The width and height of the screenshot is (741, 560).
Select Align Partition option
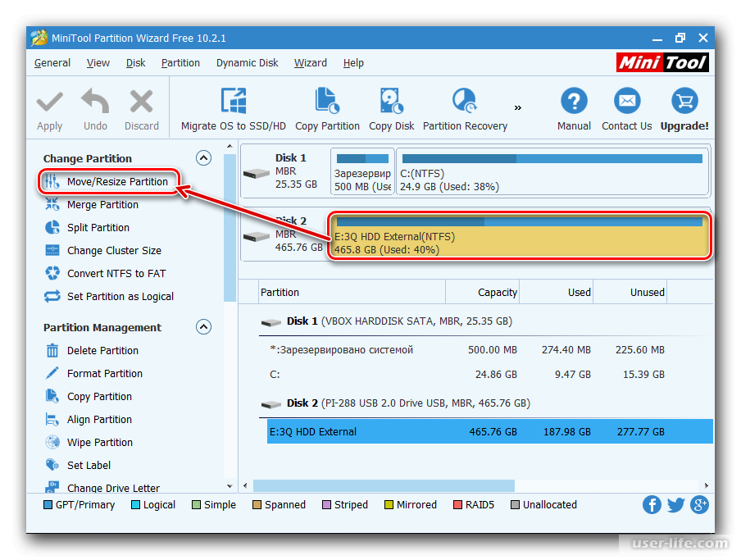[x=99, y=420]
